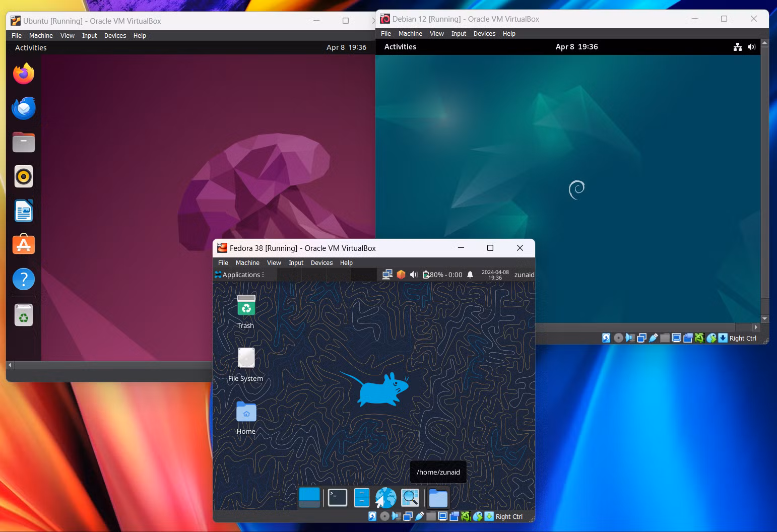
Task: Open Help icon in Ubuntu dock
Action: [x=24, y=279]
